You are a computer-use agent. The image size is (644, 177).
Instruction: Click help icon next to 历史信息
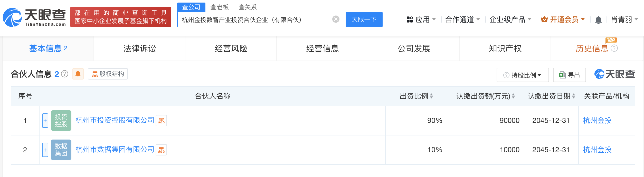point(614,48)
